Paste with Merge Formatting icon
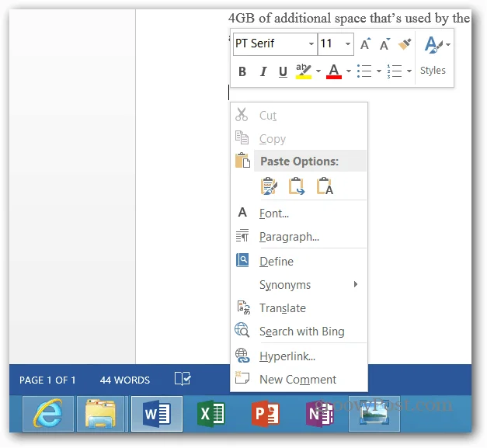Screen dimensions: 487x448 [x=296, y=186]
